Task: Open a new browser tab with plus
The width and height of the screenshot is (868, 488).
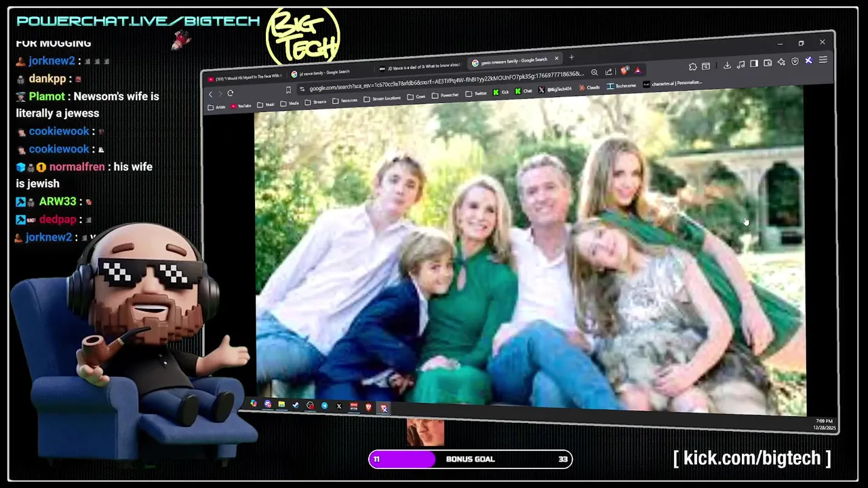Action: coord(572,57)
